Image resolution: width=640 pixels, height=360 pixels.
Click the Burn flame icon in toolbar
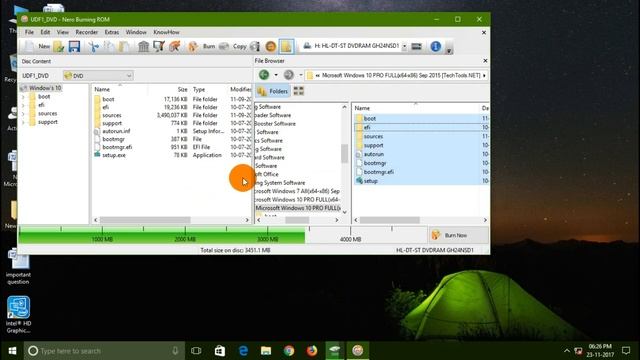[x=193, y=47]
